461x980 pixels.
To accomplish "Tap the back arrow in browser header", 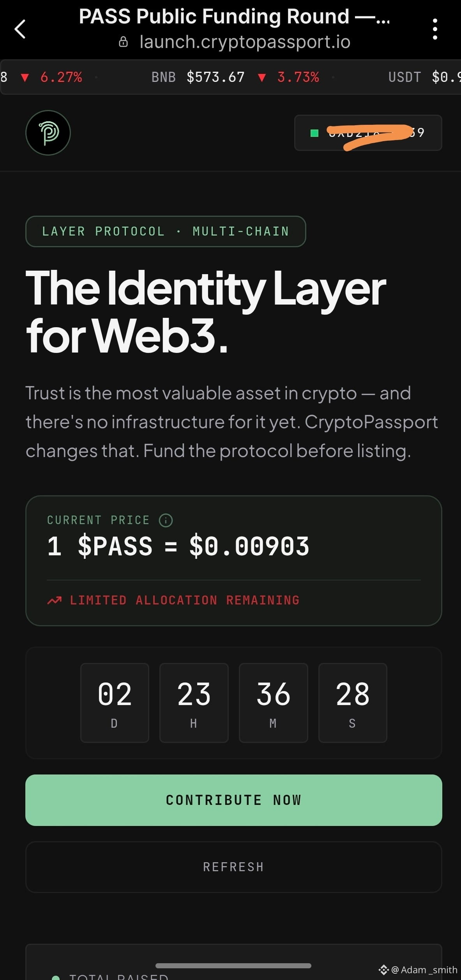I will pyautogui.click(x=20, y=29).
